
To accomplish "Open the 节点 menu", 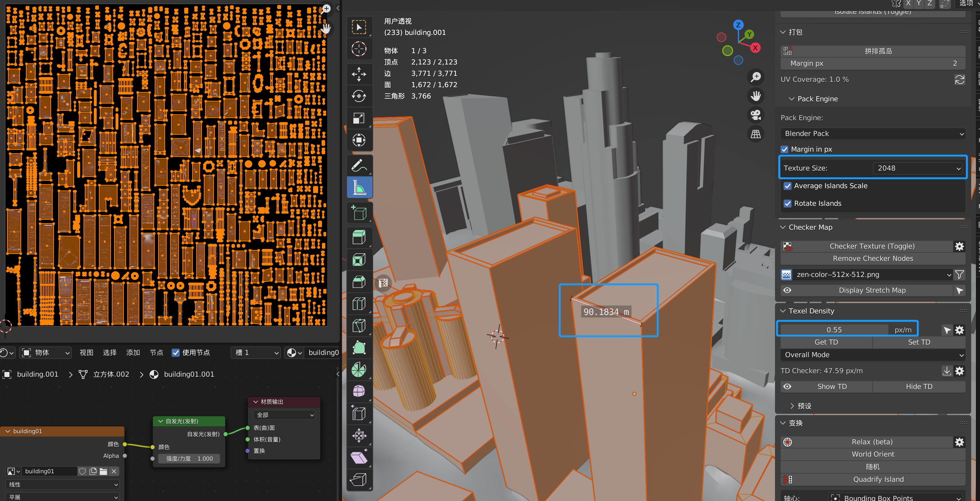I will (157, 353).
